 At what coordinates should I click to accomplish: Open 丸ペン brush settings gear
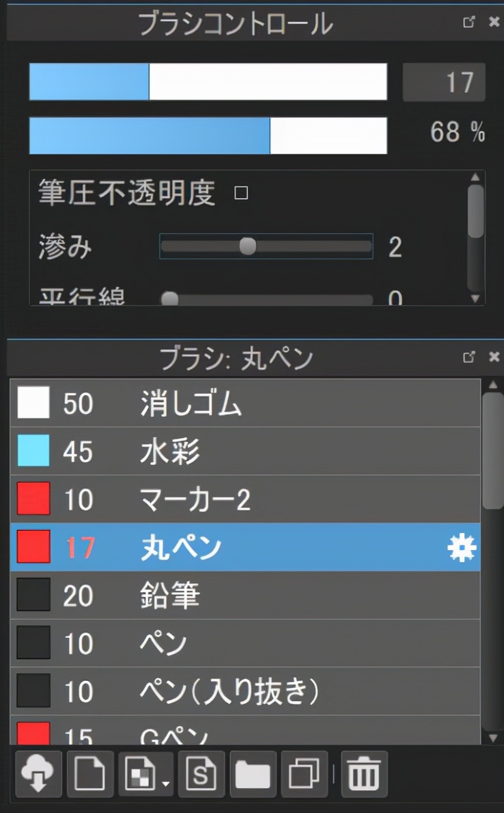point(461,548)
